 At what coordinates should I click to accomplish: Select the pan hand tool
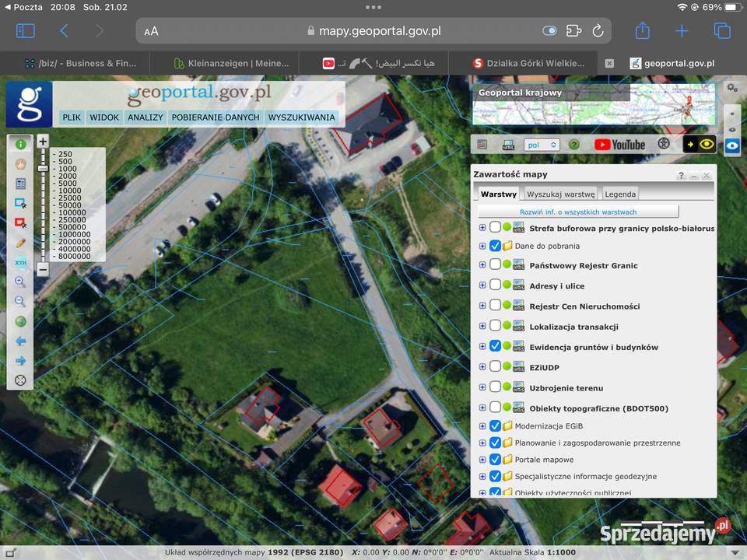pyautogui.click(x=20, y=164)
